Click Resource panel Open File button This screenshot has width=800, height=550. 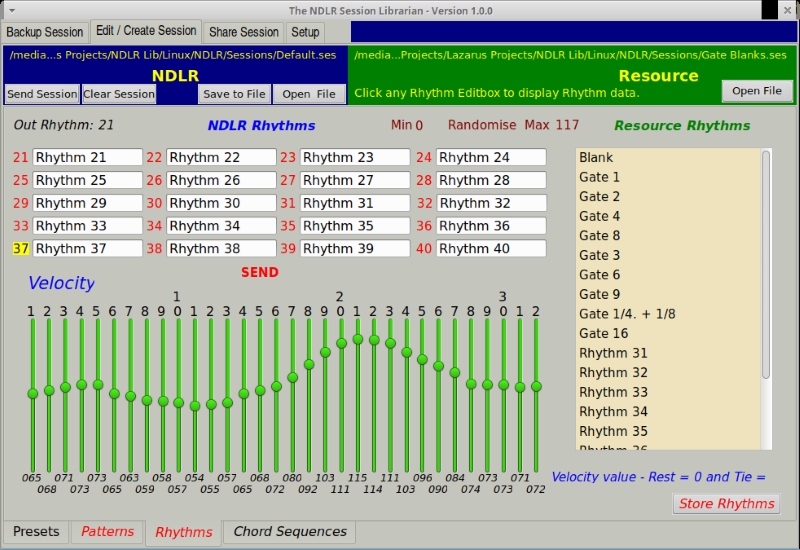757,91
